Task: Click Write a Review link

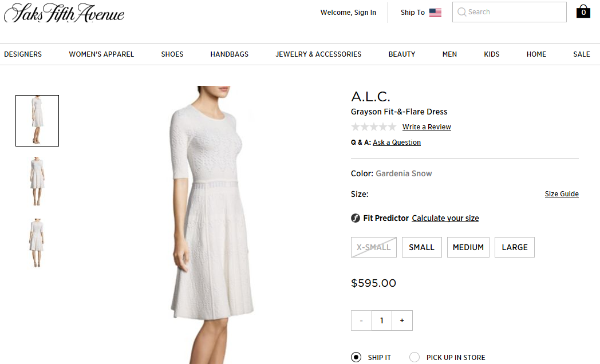Action: point(427,127)
